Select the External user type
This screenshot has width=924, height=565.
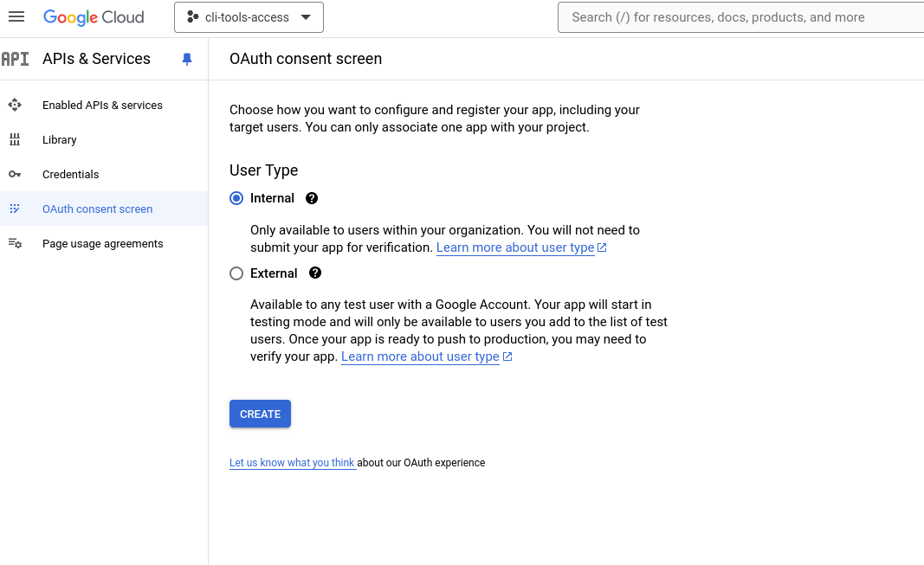pyautogui.click(x=236, y=273)
